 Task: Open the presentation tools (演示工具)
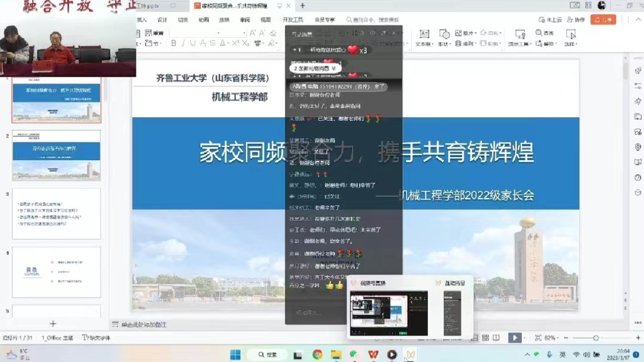[520, 38]
